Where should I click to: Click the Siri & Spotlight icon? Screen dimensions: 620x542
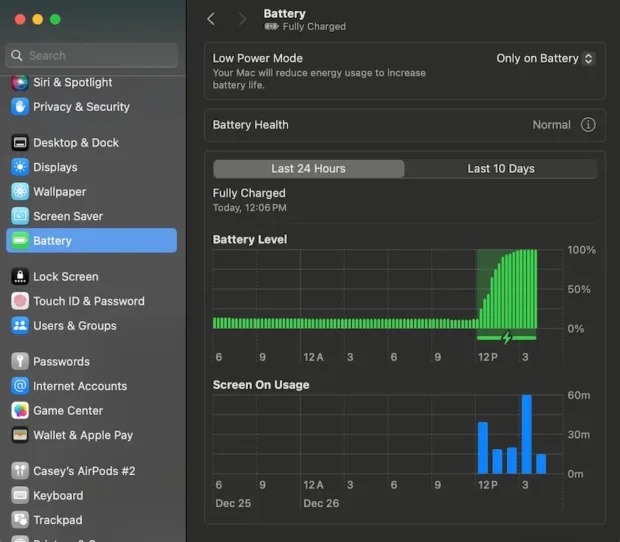pos(20,83)
